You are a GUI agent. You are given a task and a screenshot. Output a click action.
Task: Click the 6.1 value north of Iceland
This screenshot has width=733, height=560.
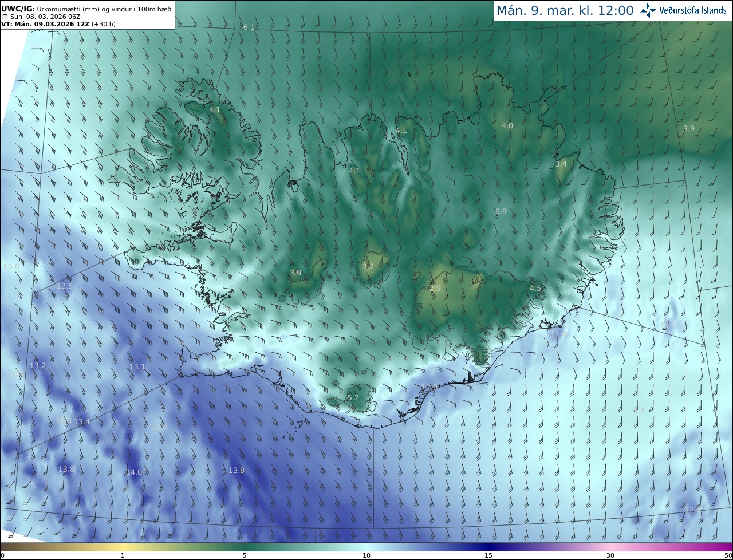(x=249, y=27)
